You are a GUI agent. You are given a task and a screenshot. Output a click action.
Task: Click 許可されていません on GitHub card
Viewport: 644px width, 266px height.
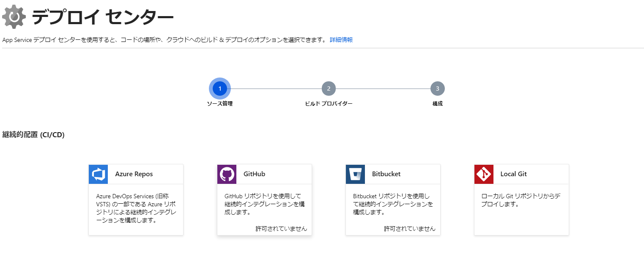tap(281, 229)
